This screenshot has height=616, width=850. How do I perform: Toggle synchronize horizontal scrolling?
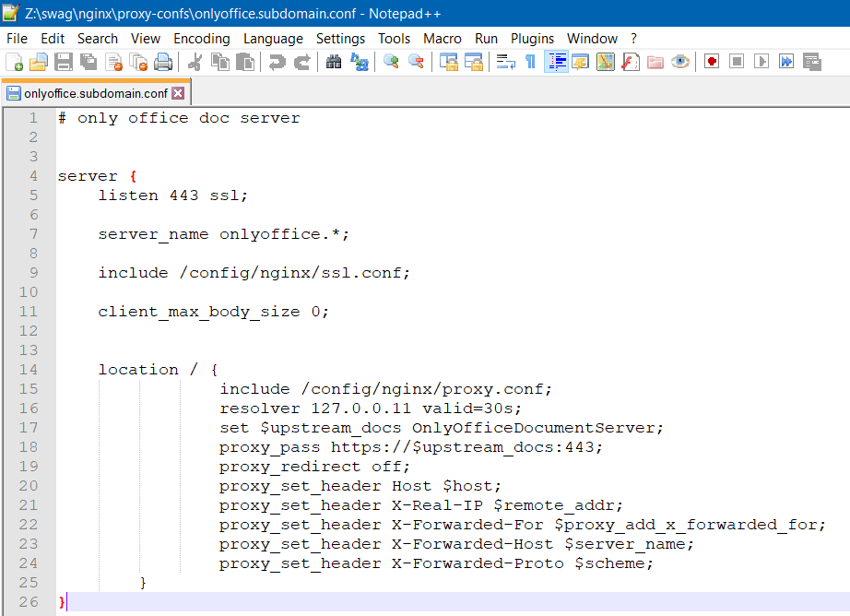point(473,62)
